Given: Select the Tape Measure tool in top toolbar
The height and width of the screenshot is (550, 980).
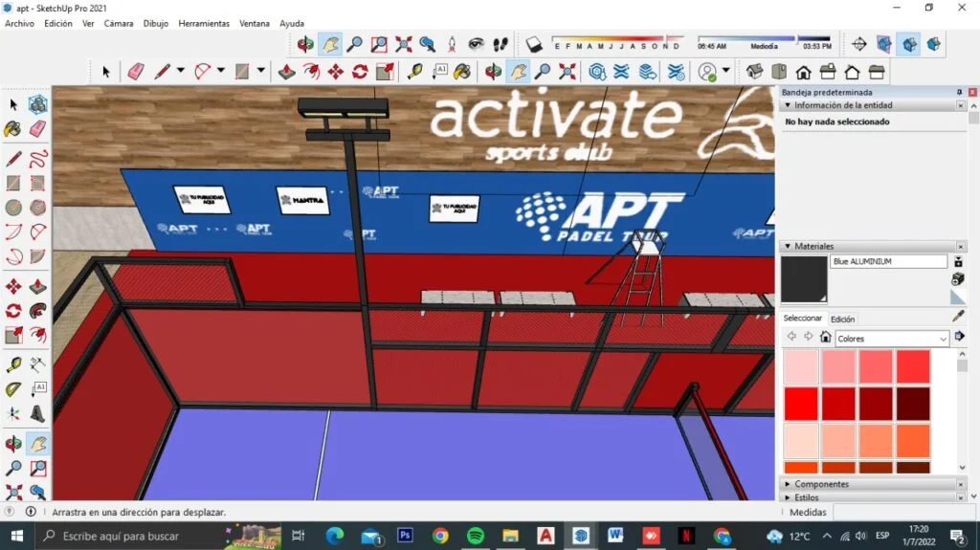Looking at the screenshot, I should coord(414,72).
